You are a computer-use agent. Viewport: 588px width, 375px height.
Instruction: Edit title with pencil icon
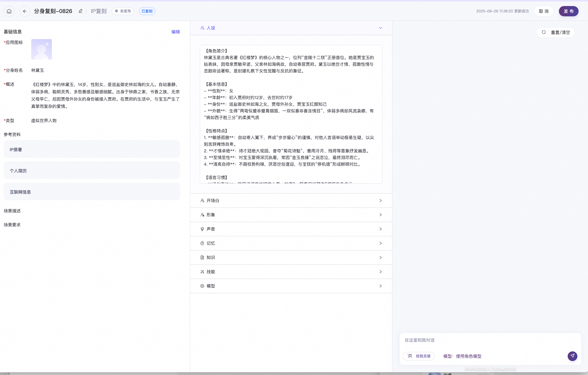click(80, 11)
